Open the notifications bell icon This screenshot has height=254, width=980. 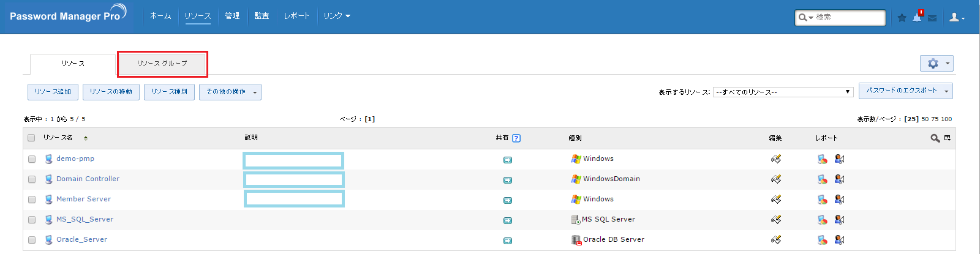917,18
